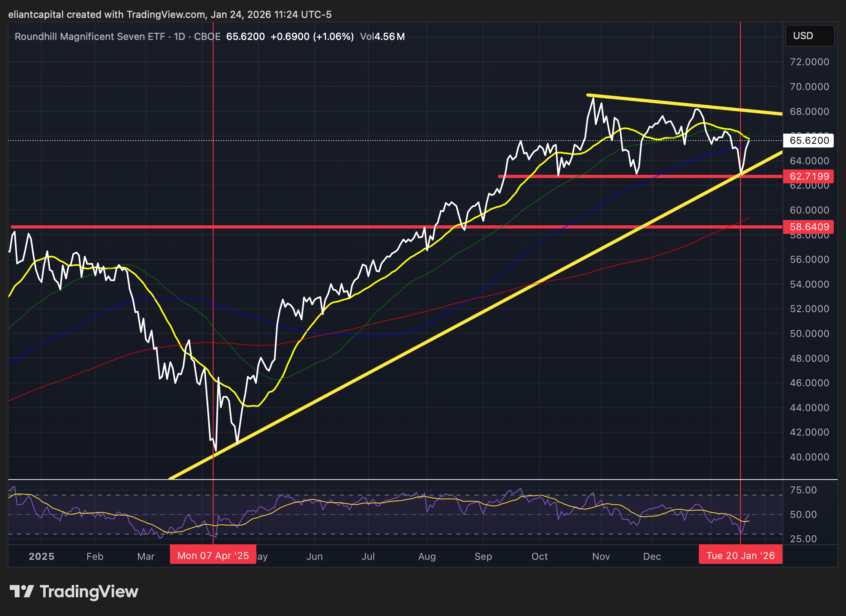Click the Nov label on time axis

pos(601,557)
